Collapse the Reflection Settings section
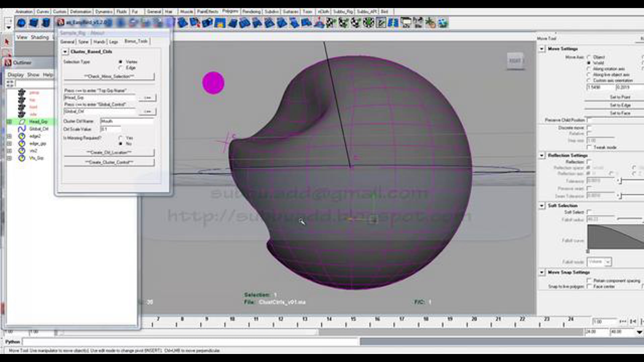Screen dimensions: 644x362 click(x=542, y=156)
